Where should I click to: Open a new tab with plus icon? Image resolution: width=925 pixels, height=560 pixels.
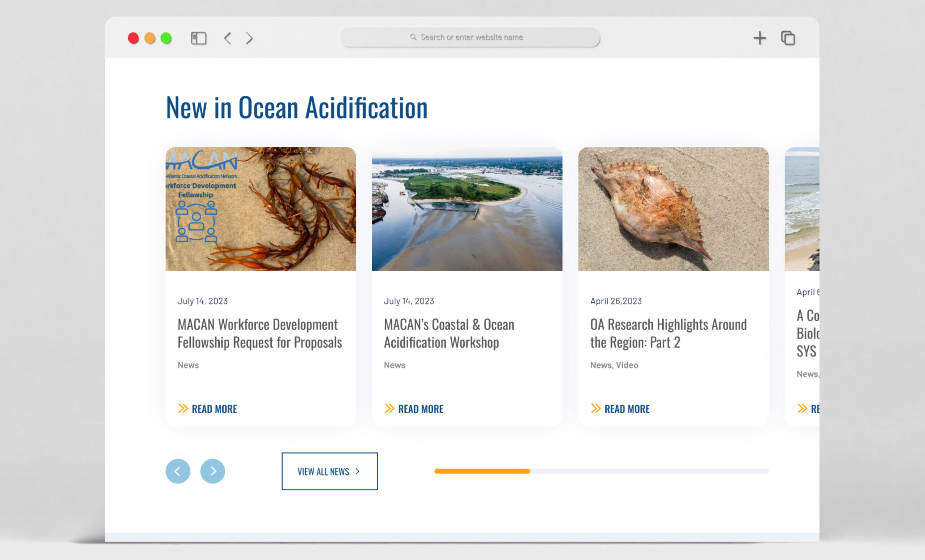pos(760,38)
